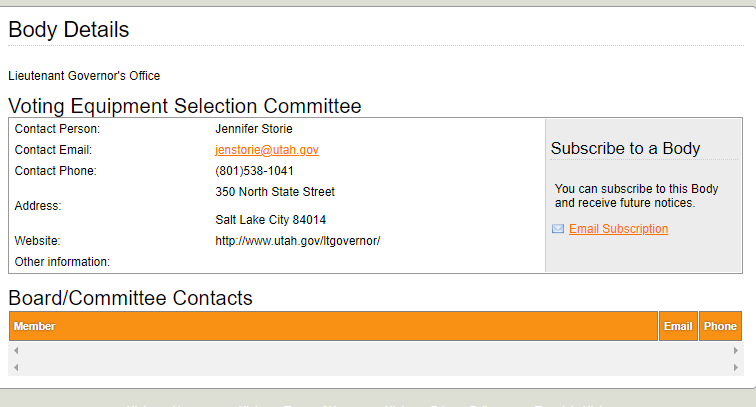Click lower right scroll arrow in contacts table
Image resolution: width=756 pixels, height=407 pixels.
(x=736, y=367)
